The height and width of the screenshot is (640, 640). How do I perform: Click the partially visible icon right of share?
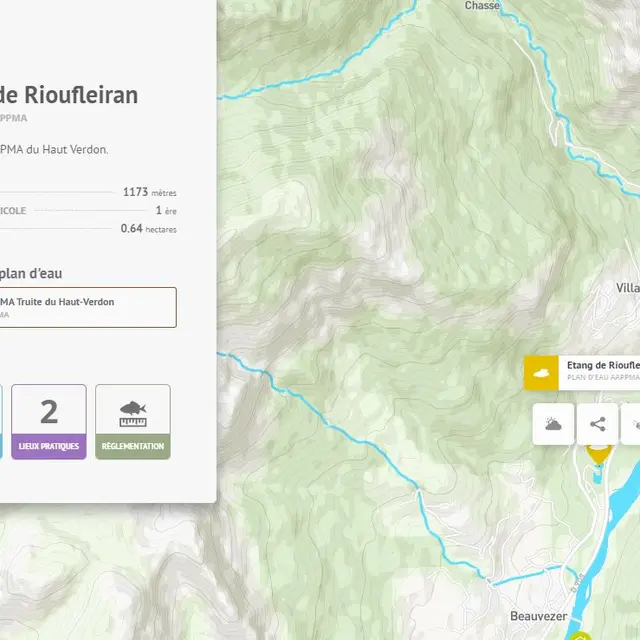tap(631, 424)
